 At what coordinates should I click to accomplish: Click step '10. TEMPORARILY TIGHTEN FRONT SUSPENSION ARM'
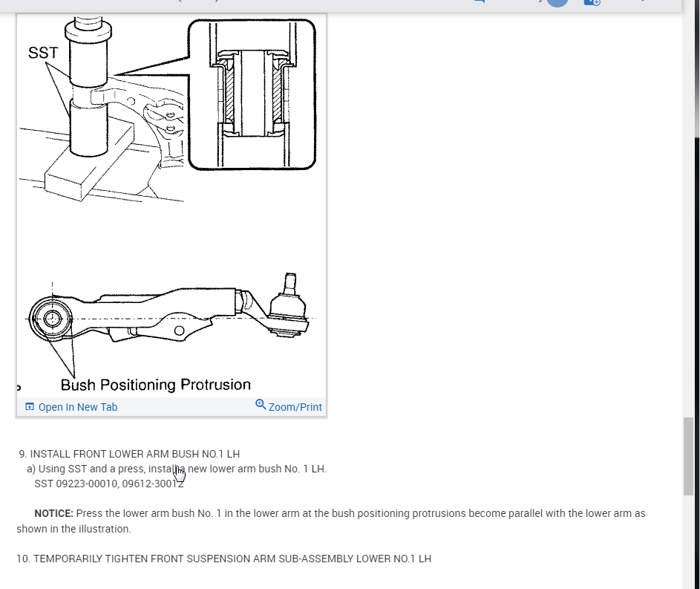coord(223,559)
